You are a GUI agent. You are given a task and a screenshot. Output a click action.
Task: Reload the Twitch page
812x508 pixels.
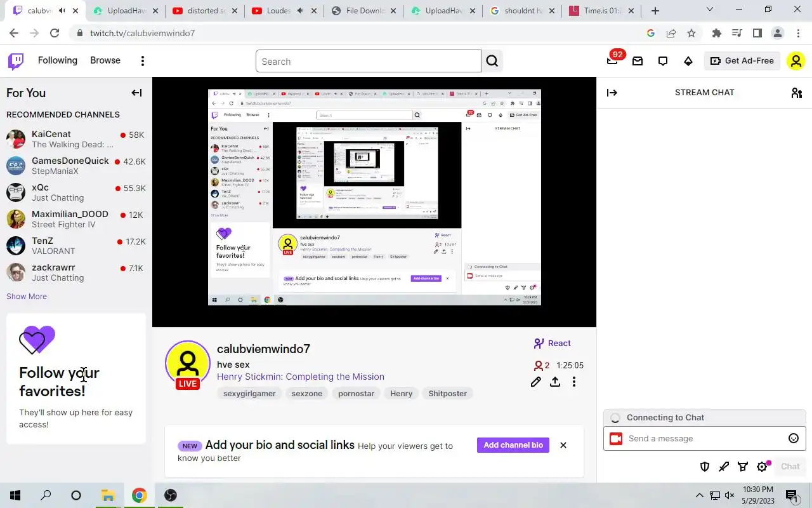click(55, 33)
